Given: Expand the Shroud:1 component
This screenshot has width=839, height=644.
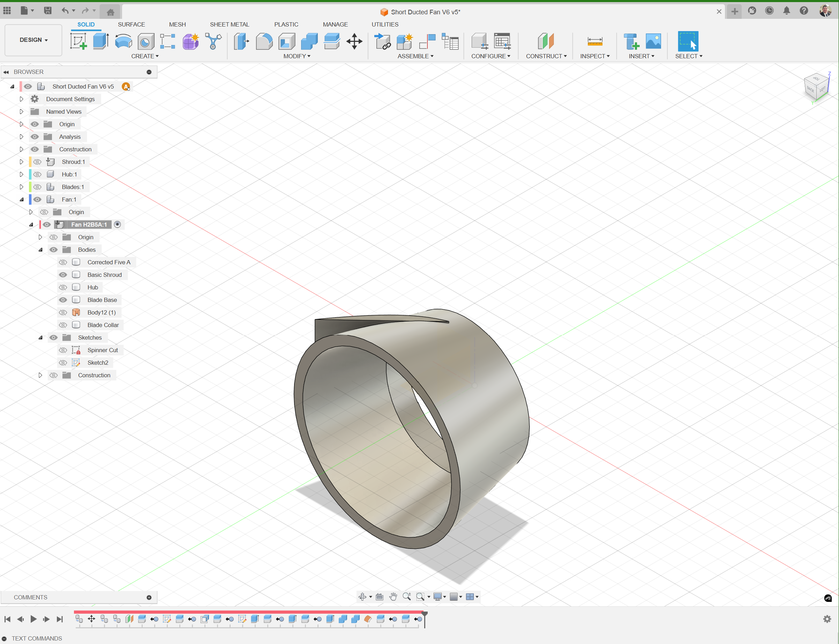Looking at the screenshot, I should (22, 162).
